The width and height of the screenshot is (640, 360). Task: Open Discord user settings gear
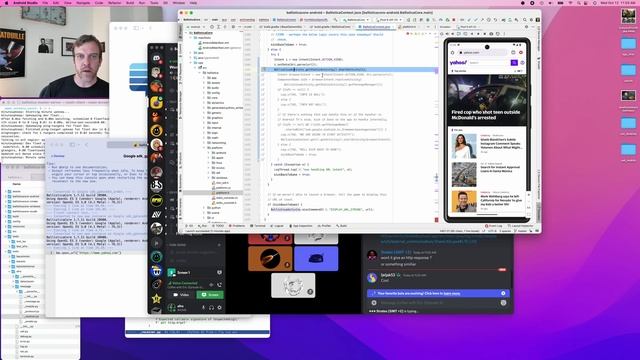220,307
